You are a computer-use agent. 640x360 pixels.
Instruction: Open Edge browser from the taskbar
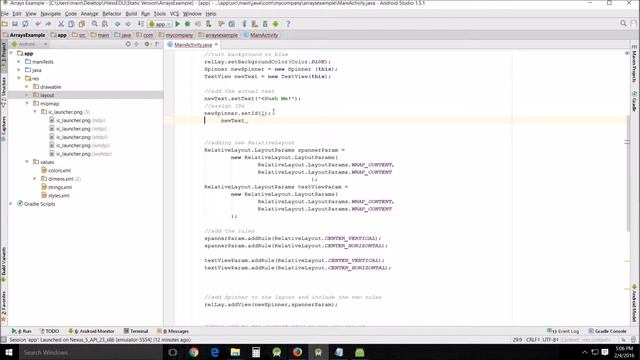point(214,352)
